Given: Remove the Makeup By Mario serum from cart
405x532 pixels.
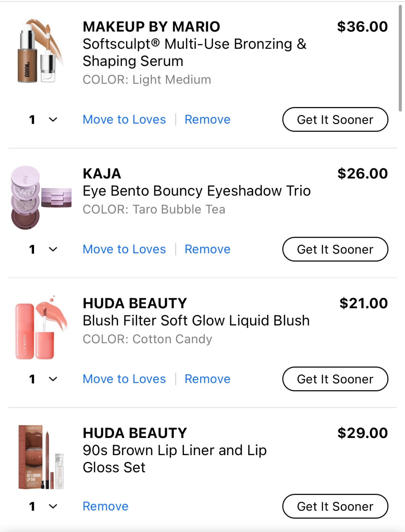Looking at the screenshot, I should [x=207, y=119].
